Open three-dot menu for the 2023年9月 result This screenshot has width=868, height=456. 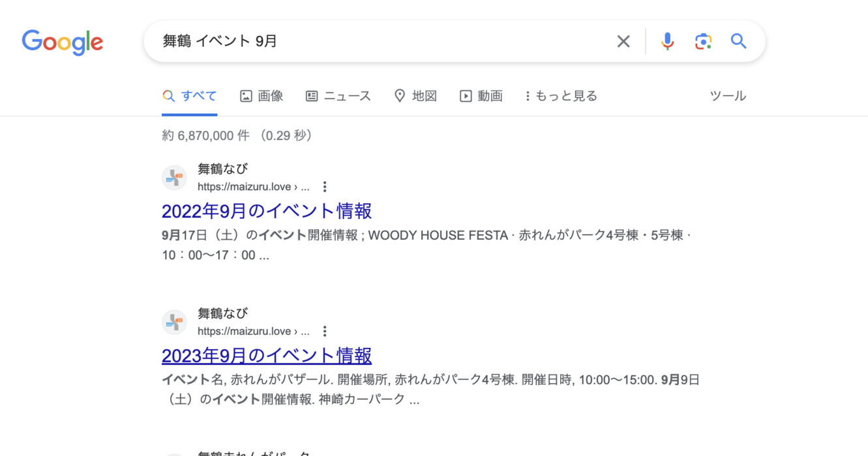[325, 332]
